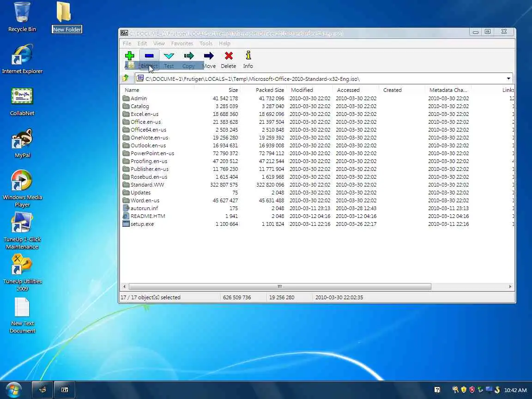The image size is (532, 399).
Task: Click the Test checkmark icon
Action: [169, 55]
